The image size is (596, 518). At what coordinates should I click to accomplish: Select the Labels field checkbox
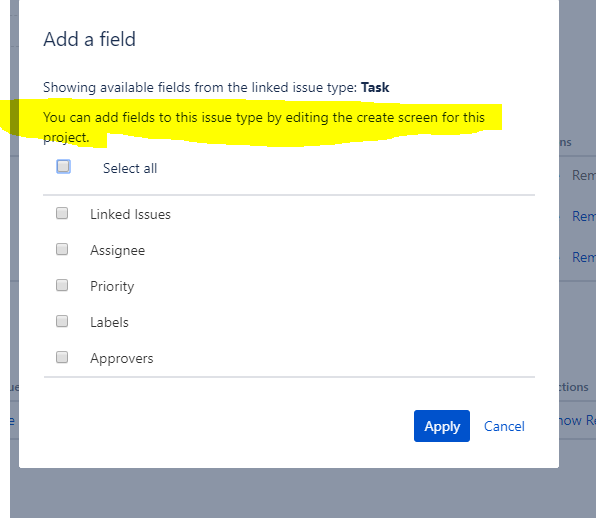coord(62,321)
